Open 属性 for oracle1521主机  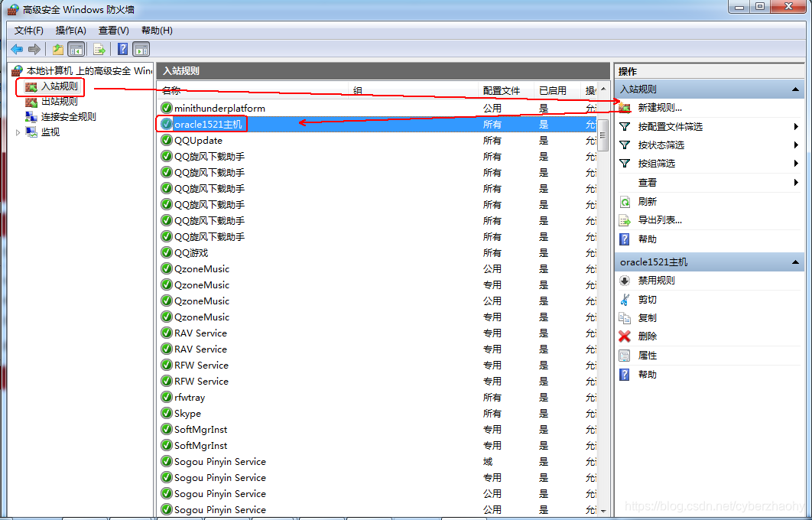[648, 356]
